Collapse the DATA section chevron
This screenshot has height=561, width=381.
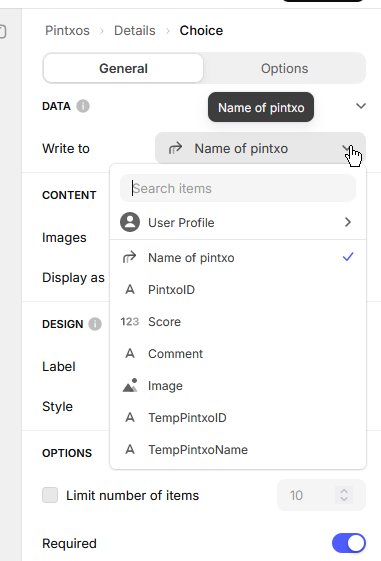pos(361,106)
